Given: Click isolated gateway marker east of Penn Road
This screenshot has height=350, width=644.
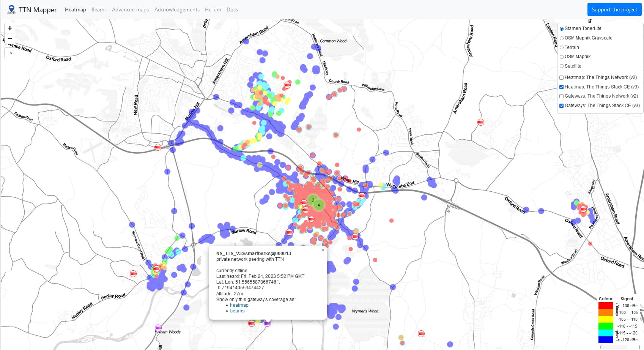Looking at the screenshot, I should pos(481,122).
